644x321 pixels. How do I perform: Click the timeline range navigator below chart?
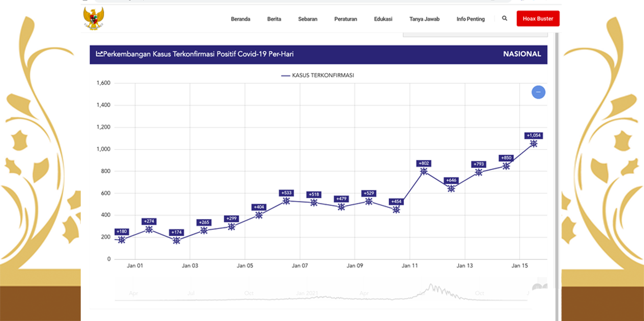pyautogui.click(x=323, y=291)
